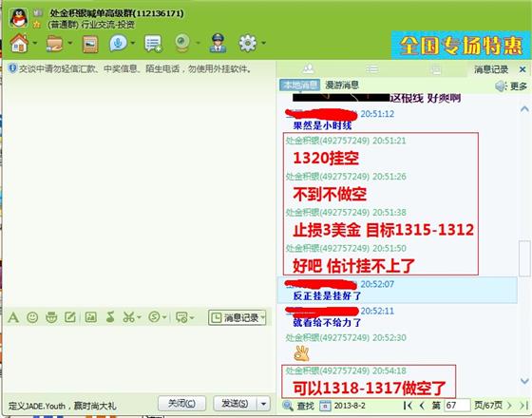This screenshot has width=532, height=418.
Task: Start group voice chat microphone icon
Action: point(118,43)
